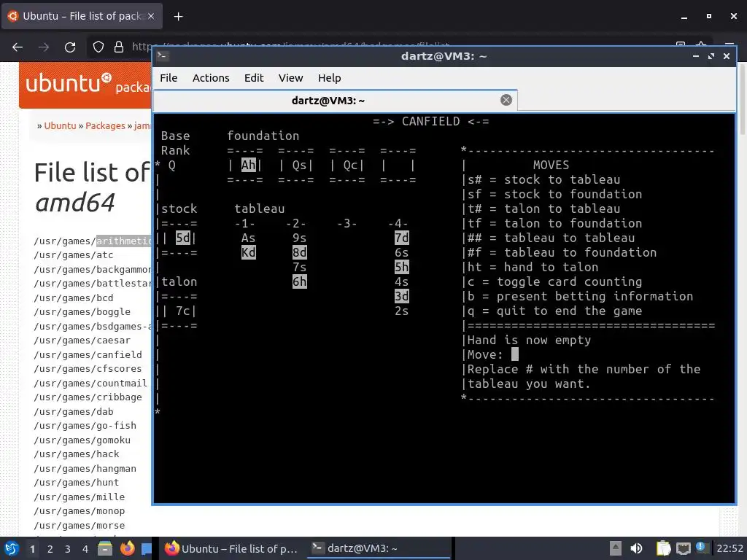Screen dimensions: 747x560
Task: Switch to workspace 4
Action: pyautogui.click(x=85, y=549)
